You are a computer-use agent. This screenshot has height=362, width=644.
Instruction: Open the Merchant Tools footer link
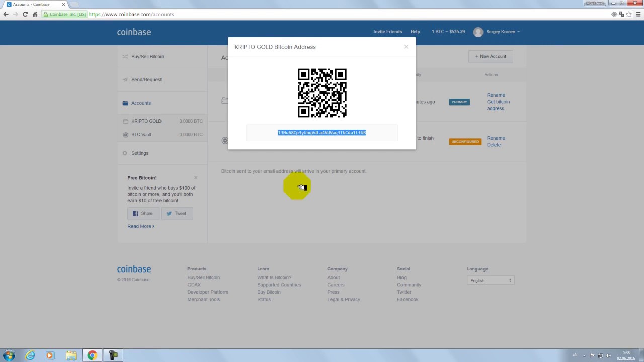[x=204, y=300]
